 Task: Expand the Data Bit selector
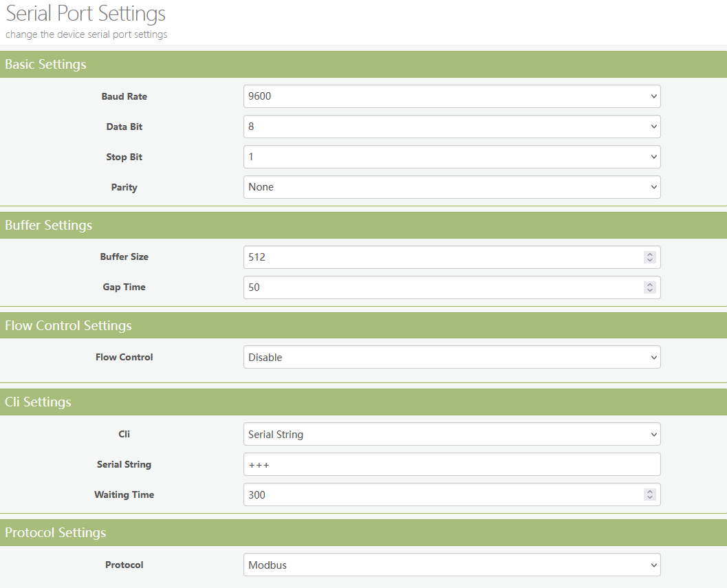pos(451,127)
